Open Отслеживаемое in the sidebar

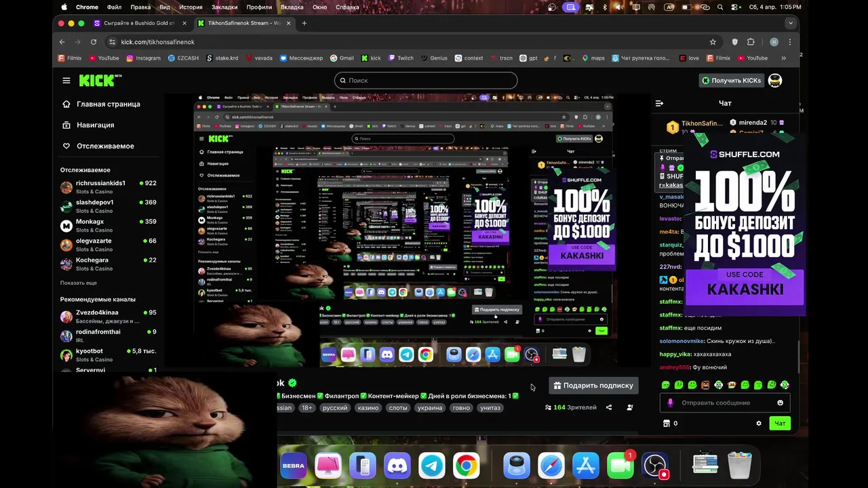pyautogui.click(x=98, y=146)
